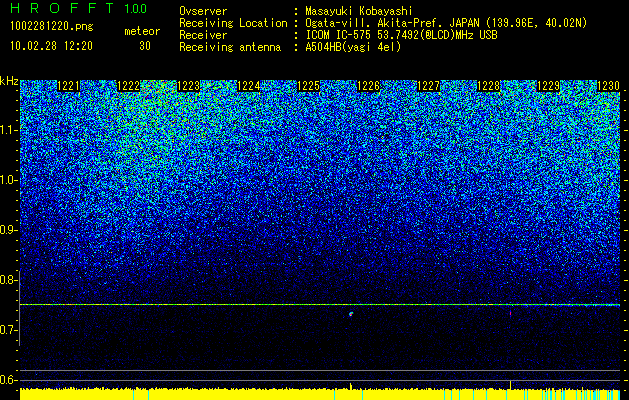Click the 1221 time marker
The height and width of the screenshot is (400, 629).
pyautogui.click(x=69, y=86)
